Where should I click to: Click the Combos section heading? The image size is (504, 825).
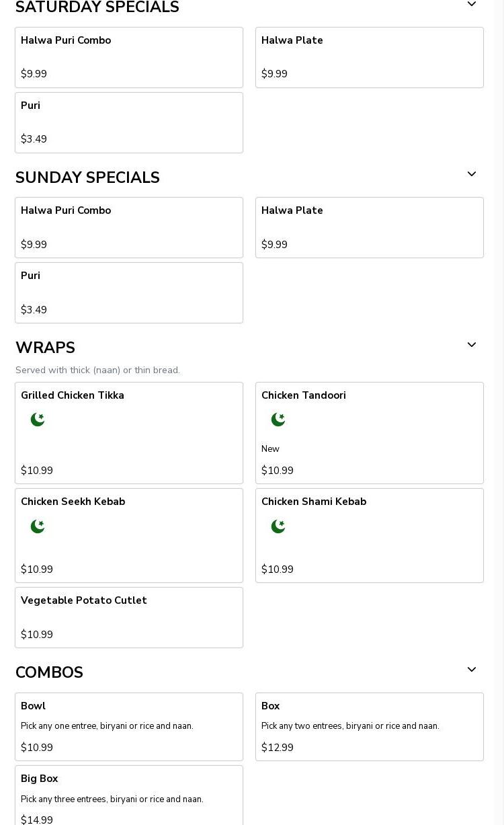49,672
